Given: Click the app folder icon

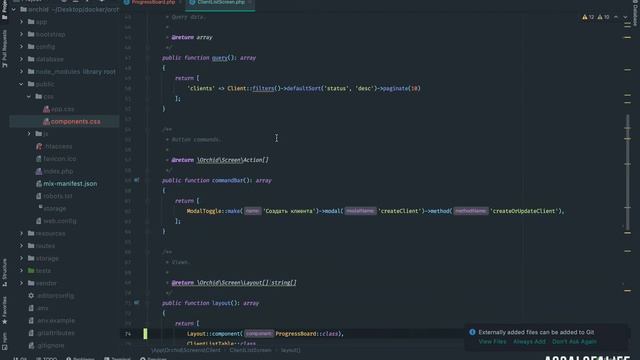Looking at the screenshot, I should pos(31,22).
